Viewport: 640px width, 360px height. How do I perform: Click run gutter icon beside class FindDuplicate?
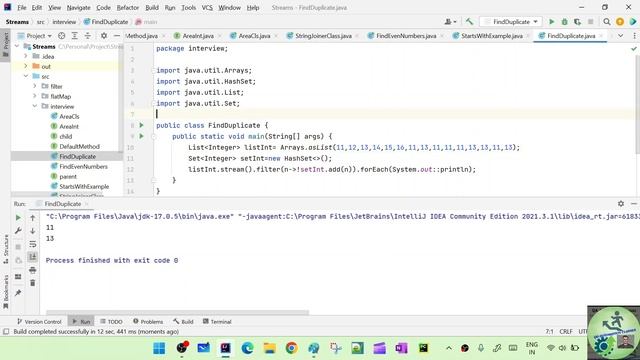coord(142,125)
